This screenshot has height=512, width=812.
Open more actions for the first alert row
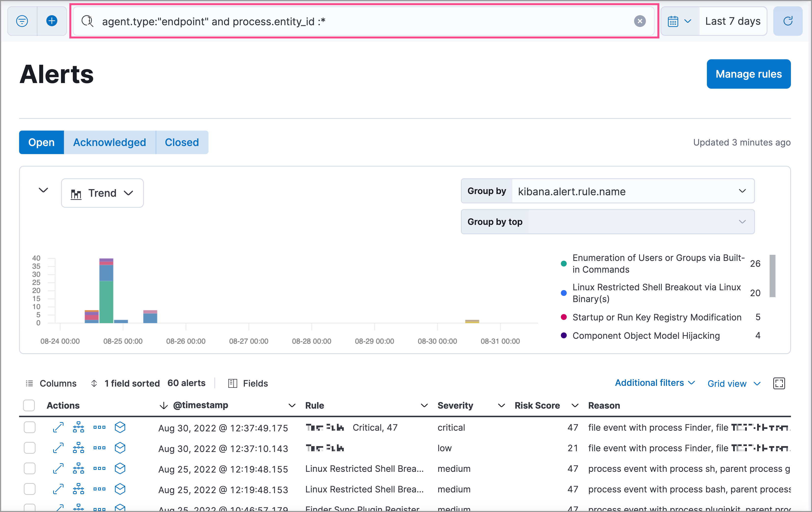(x=99, y=427)
